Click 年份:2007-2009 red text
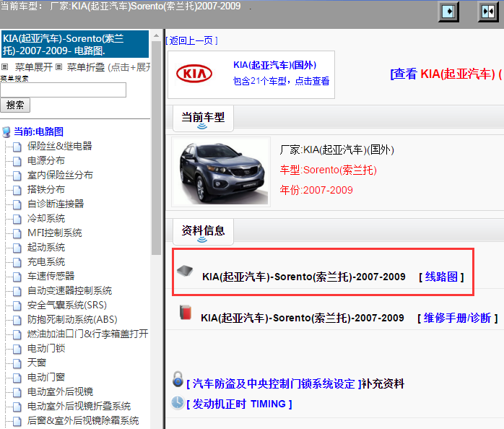 [316, 190]
